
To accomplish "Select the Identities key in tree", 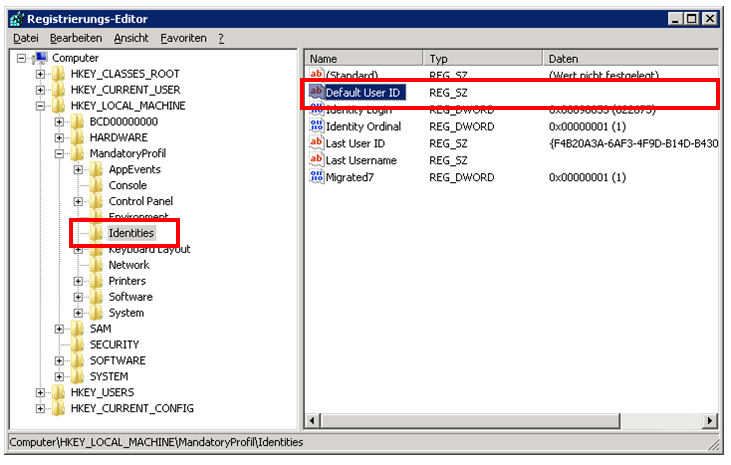I will tap(131, 233).
